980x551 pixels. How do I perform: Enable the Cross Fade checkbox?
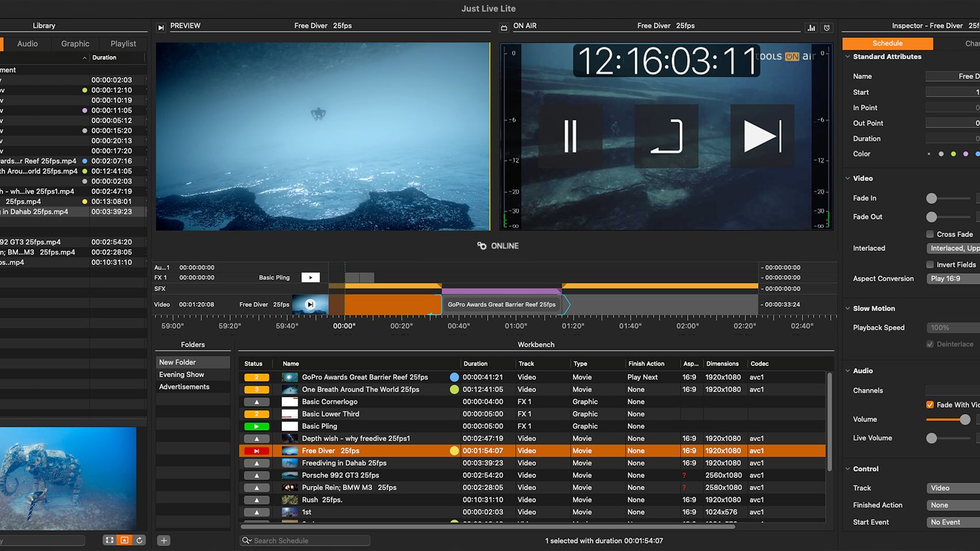click(930, 234)
